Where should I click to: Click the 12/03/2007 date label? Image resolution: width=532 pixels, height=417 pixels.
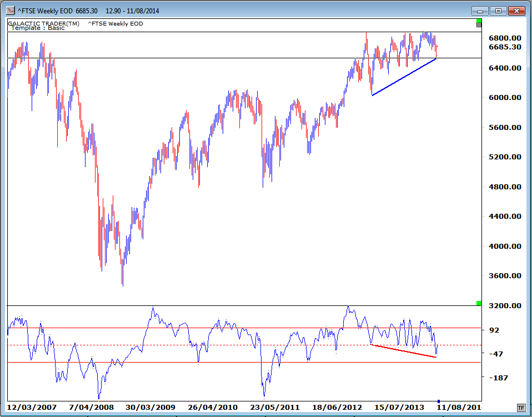32,407
